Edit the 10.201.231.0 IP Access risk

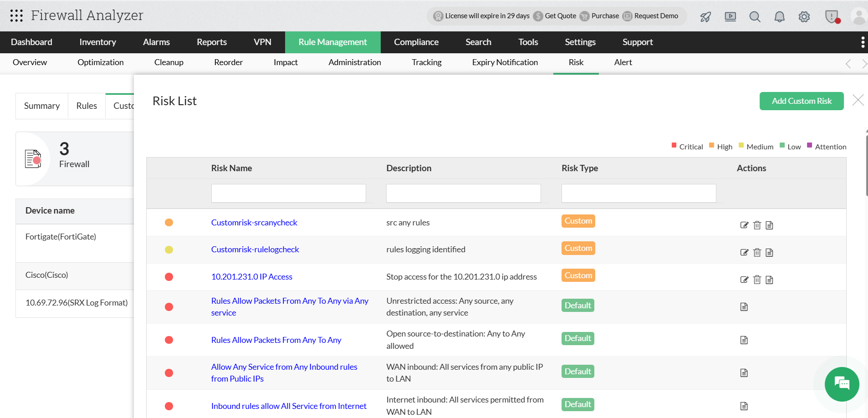[744, 280]
